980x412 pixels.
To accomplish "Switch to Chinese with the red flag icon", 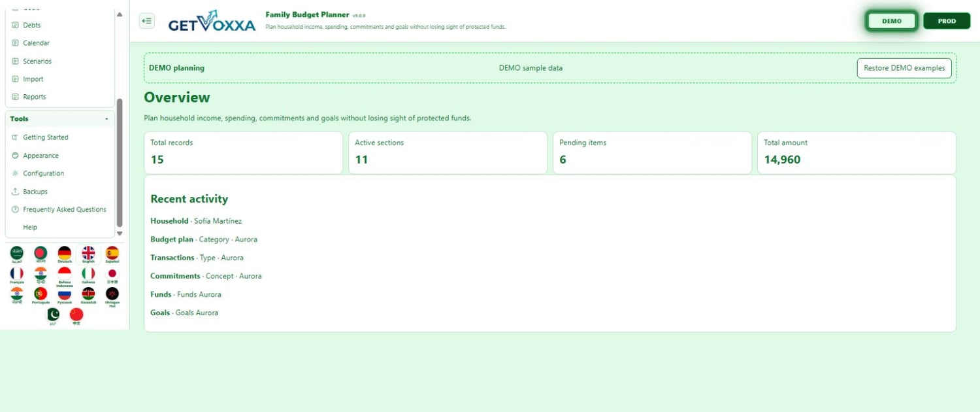I will click(x=76, y=316).
